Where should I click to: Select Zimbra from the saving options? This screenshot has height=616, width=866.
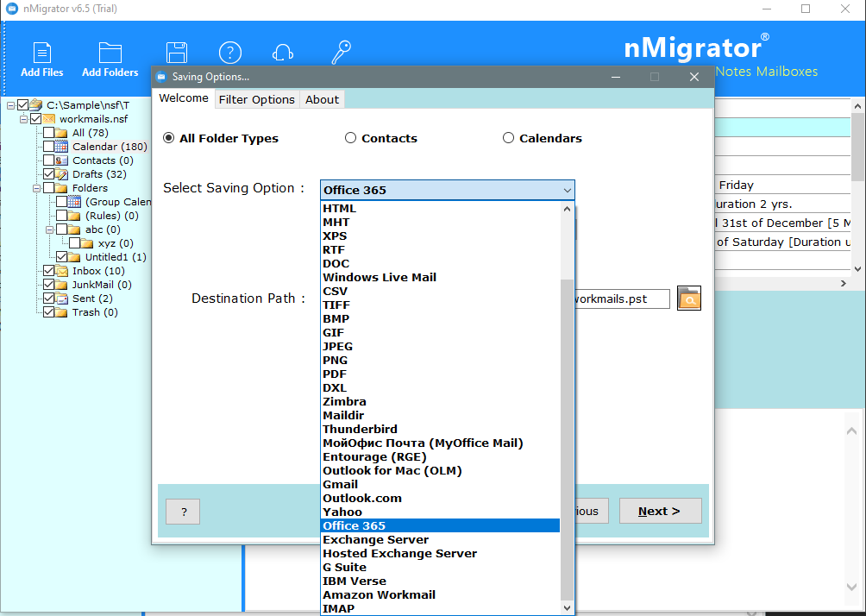(440, 402)
